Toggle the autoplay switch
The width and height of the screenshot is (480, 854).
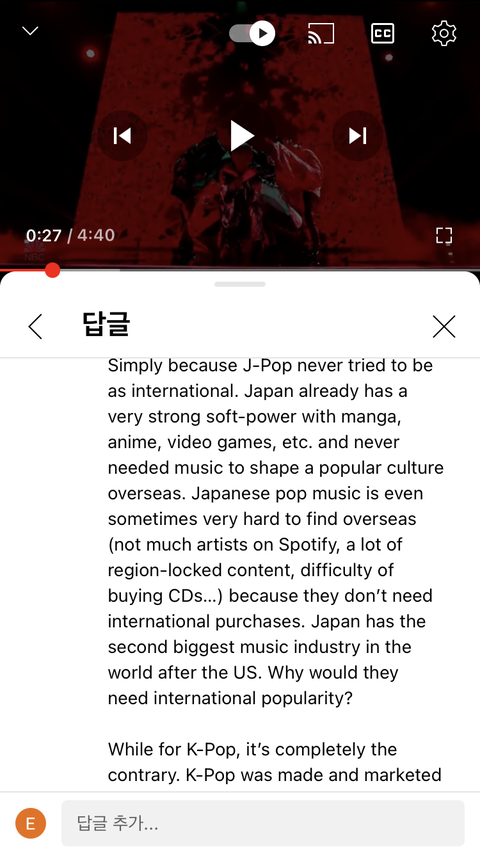pos(252,33)
